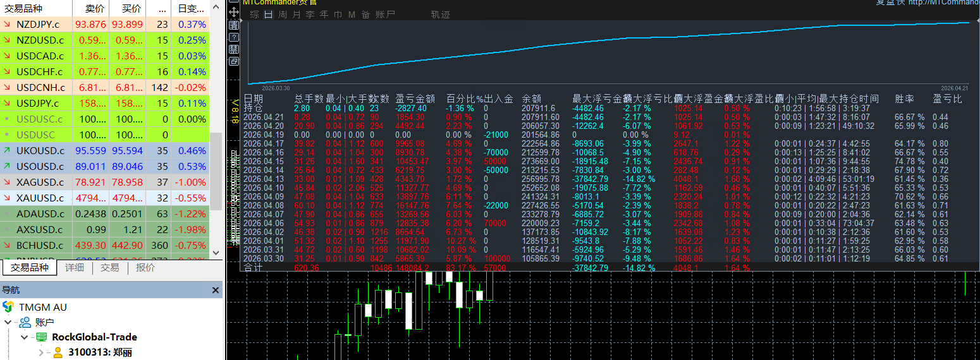Switch to the 报价 tab

point(145,268)
